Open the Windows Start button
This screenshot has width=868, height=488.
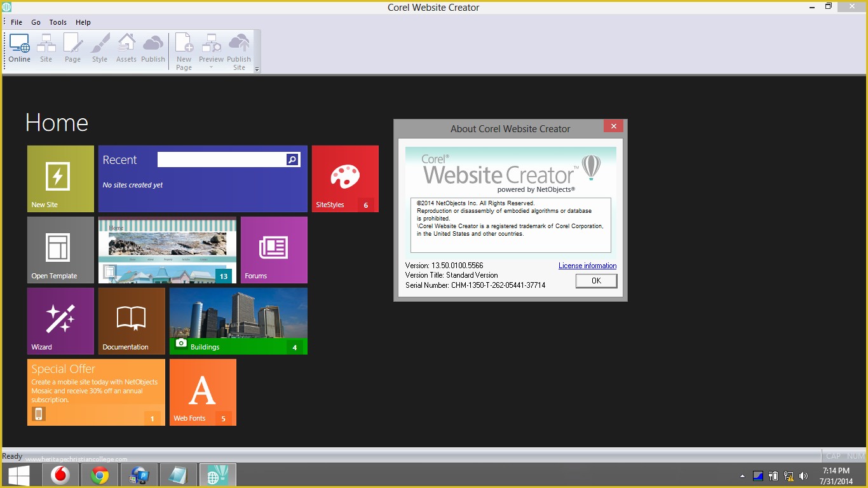(x=18, y=475)
